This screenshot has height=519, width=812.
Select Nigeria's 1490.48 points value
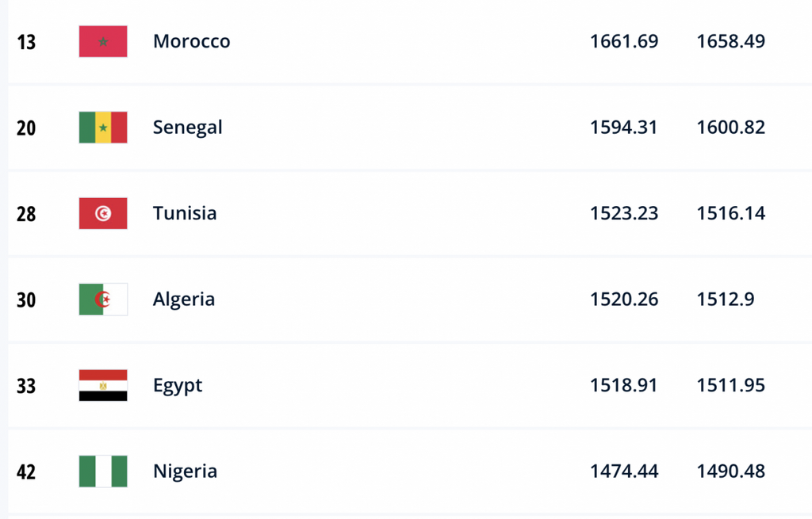(730, 471)
